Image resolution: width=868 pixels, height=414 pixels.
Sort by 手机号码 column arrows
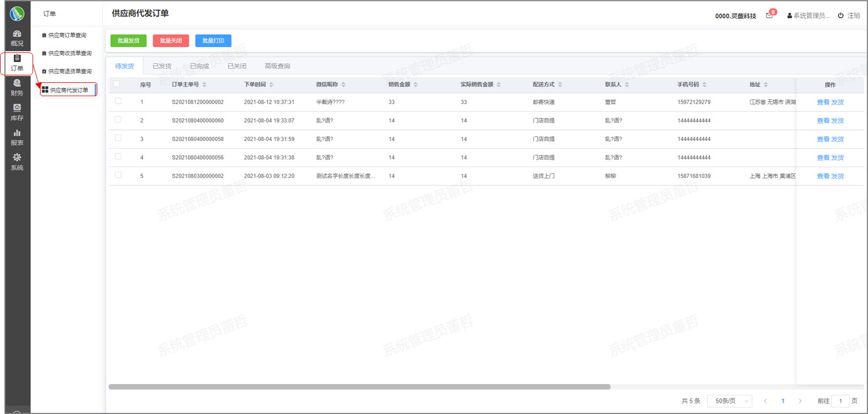click(x=704, y=84)
